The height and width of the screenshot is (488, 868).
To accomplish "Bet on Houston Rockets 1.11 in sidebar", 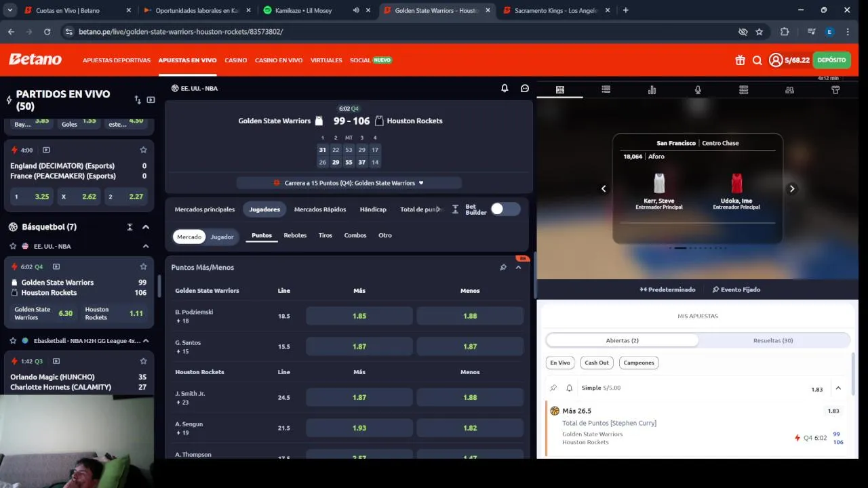I will (x=117, y=313).
